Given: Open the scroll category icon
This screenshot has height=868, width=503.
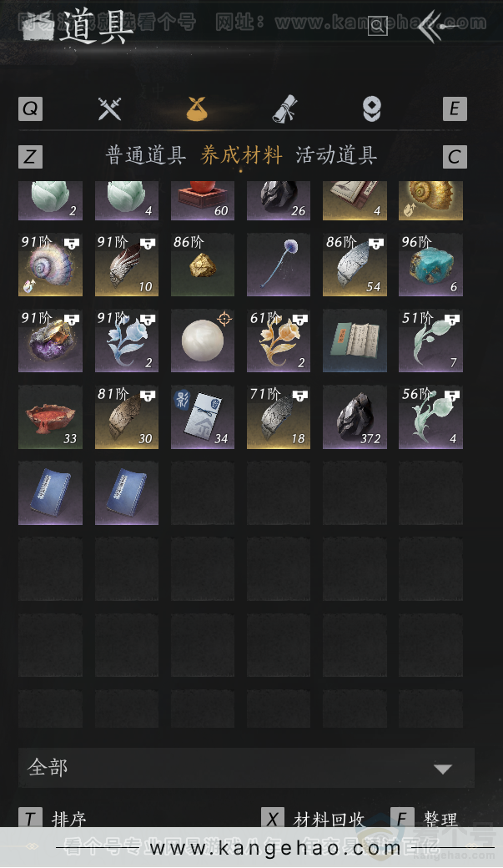Looking at the screenshot, I should tap(285, 108).
